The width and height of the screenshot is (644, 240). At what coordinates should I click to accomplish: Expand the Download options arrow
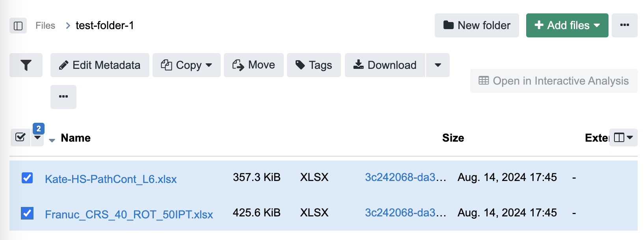tap(438, 65)
